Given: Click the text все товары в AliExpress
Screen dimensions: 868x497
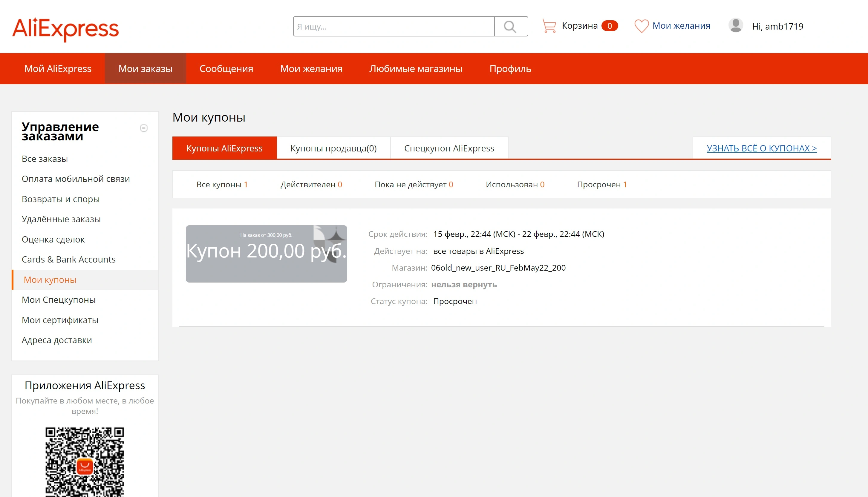Looking at the screenshot, I should pyautogui.click(x=478, y=251).
